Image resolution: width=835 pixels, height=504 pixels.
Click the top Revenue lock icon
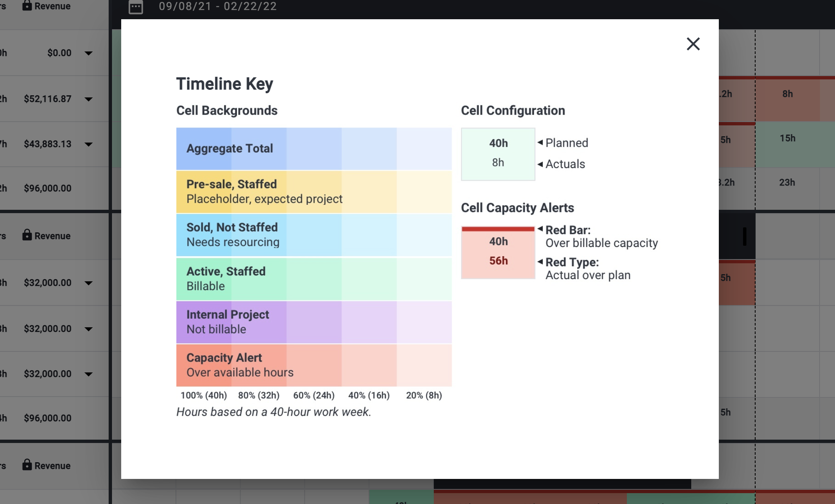27,5
